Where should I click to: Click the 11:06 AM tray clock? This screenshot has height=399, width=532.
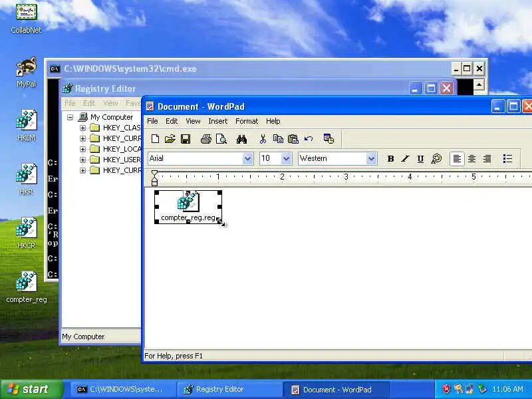507,389
